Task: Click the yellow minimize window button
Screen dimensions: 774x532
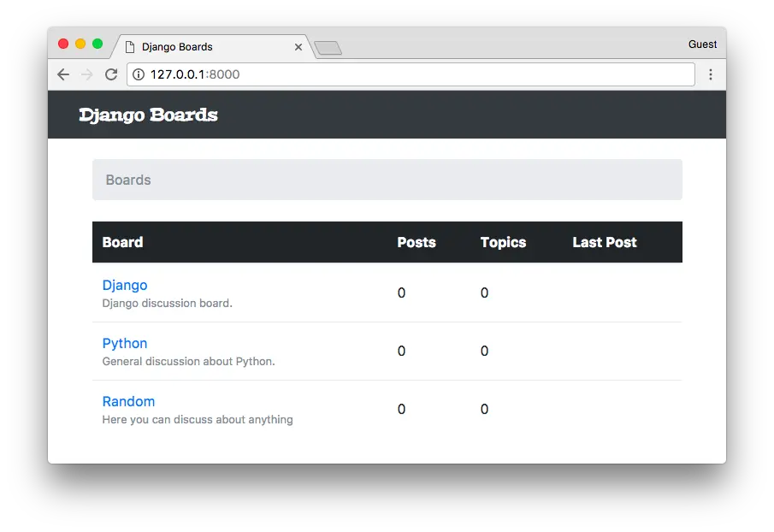Action: click(x=80, y=44)
